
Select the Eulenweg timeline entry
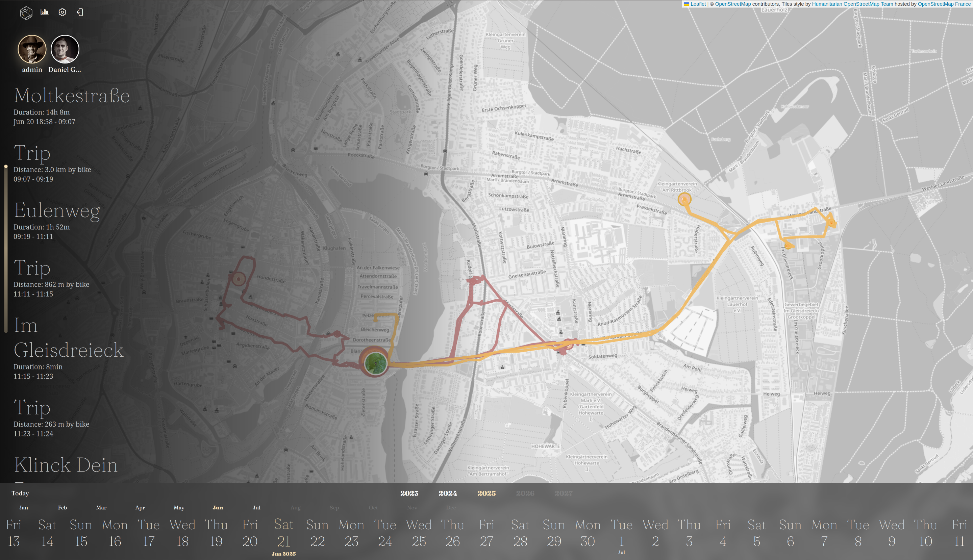pyautogui.click(x=56, y=211)
